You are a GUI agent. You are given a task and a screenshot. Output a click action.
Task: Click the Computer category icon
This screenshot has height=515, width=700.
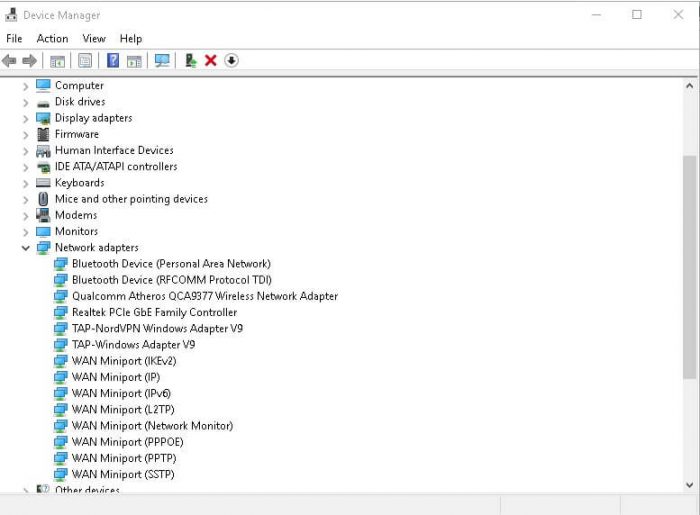pos(43,85)
